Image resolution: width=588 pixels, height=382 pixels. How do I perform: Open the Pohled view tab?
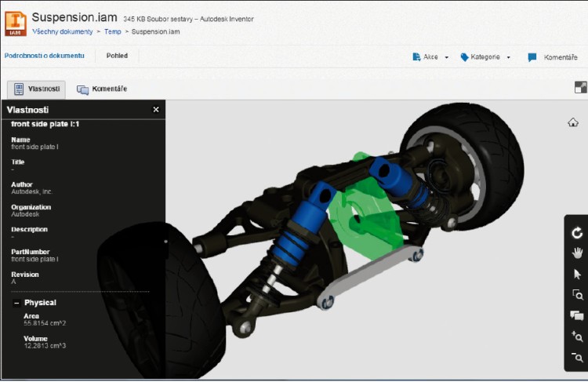[117, 56]
